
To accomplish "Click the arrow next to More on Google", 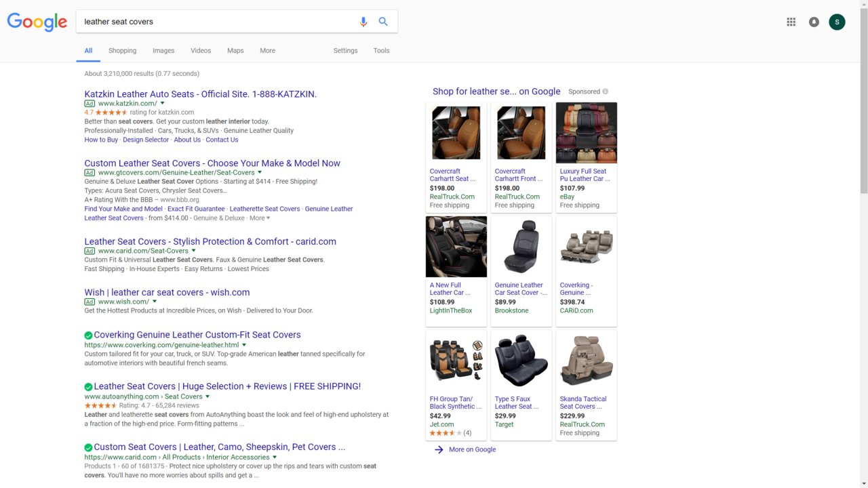I will (439, 449).
